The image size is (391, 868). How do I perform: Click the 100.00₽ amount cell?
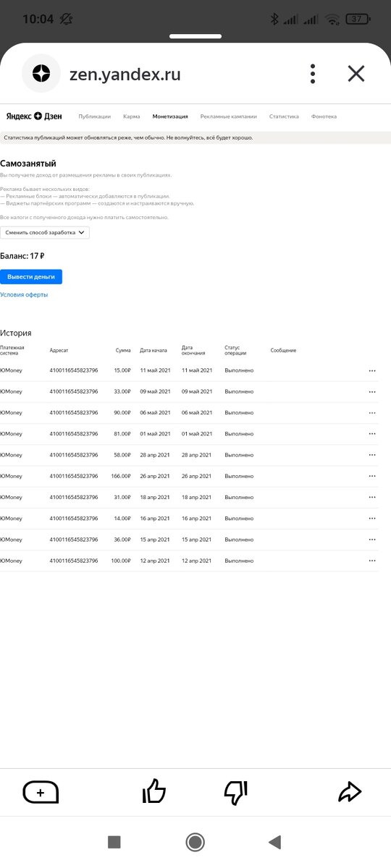click(121, 561)
